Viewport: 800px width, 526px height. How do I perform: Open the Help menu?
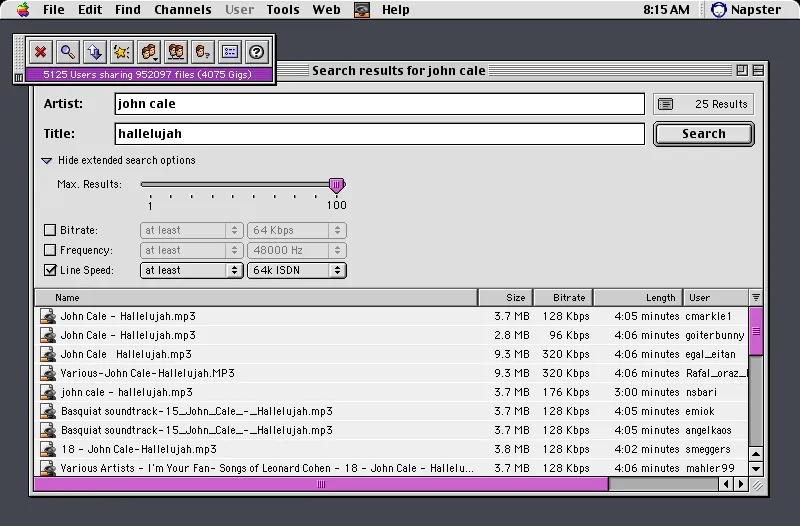395,10
